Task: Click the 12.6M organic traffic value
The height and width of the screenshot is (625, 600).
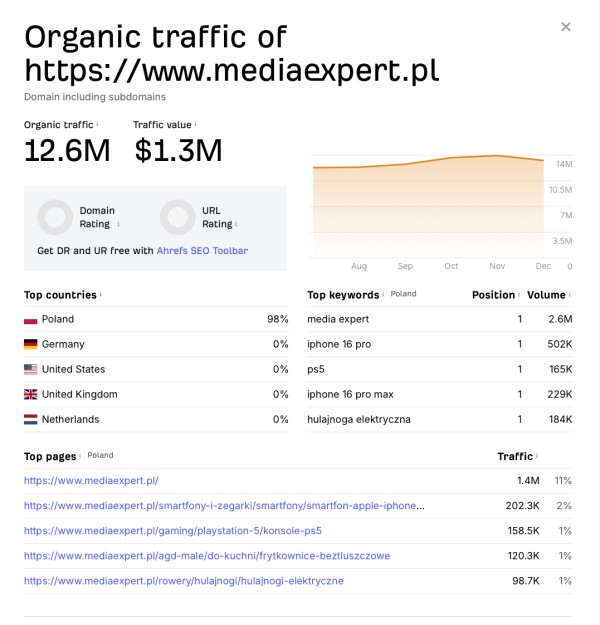Action: [67, 151]
